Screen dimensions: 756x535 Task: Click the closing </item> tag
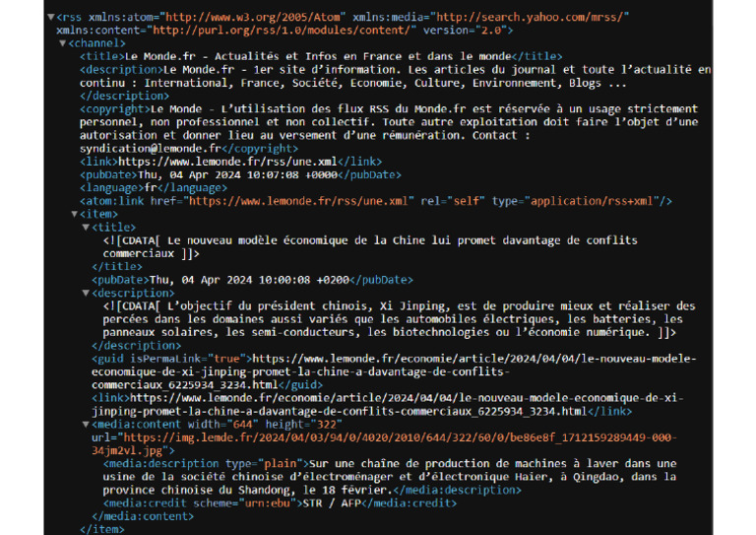(102, 529)
